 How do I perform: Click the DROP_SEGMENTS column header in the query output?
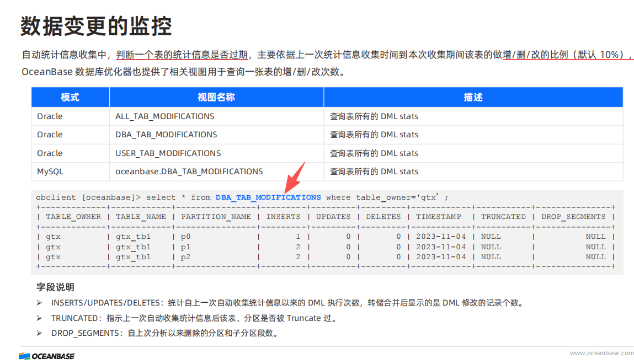(x=573, y=217)
